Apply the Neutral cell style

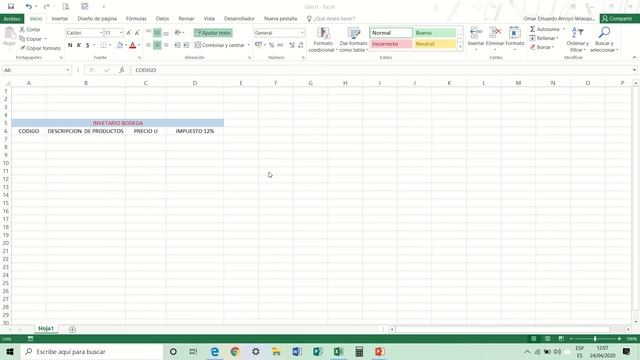pos(435,44)
